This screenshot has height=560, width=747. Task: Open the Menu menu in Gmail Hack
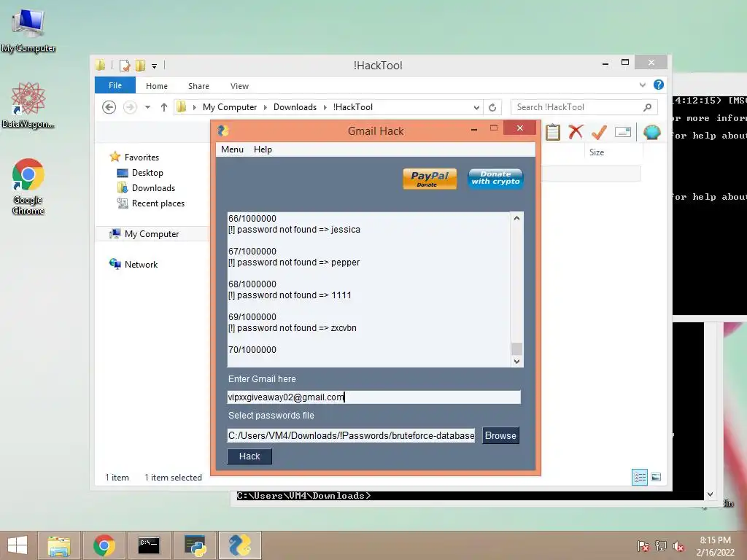232,149
